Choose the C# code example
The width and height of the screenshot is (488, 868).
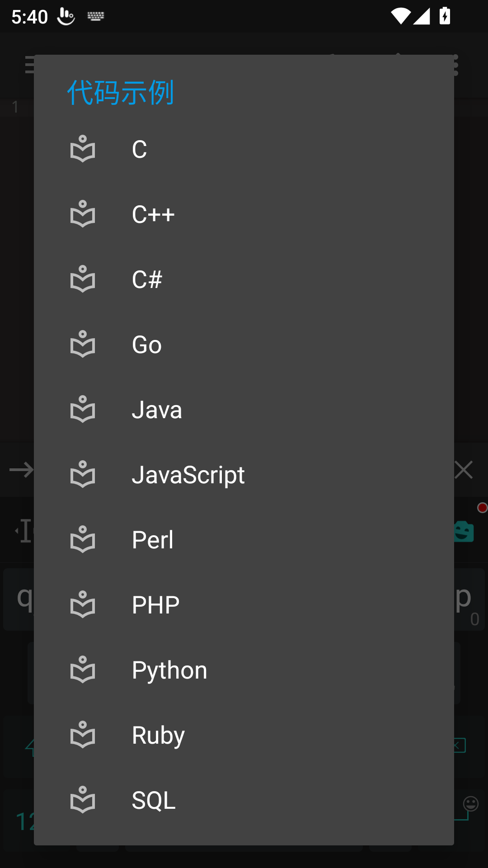(x=147, y=279)
